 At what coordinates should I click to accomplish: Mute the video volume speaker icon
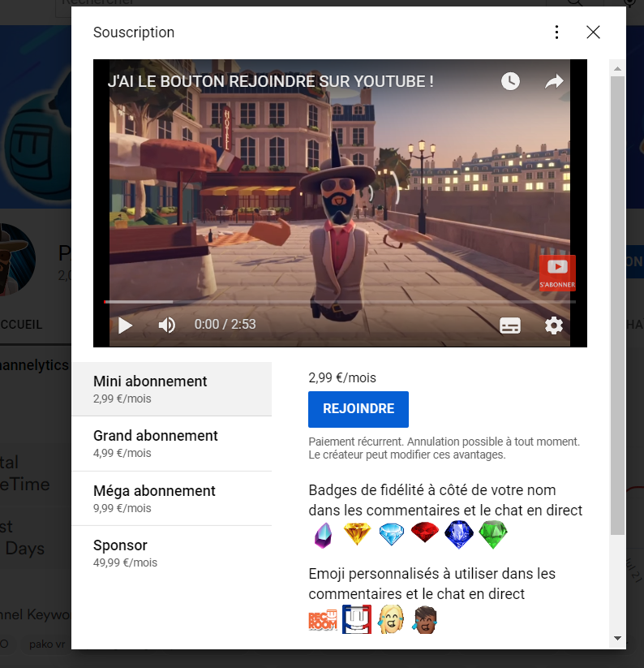(167, 325)
